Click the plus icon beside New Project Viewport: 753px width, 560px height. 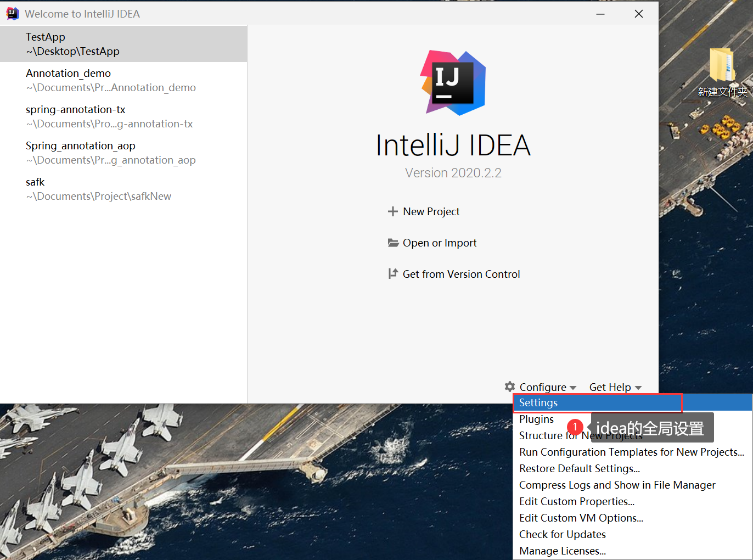(392, 211)
